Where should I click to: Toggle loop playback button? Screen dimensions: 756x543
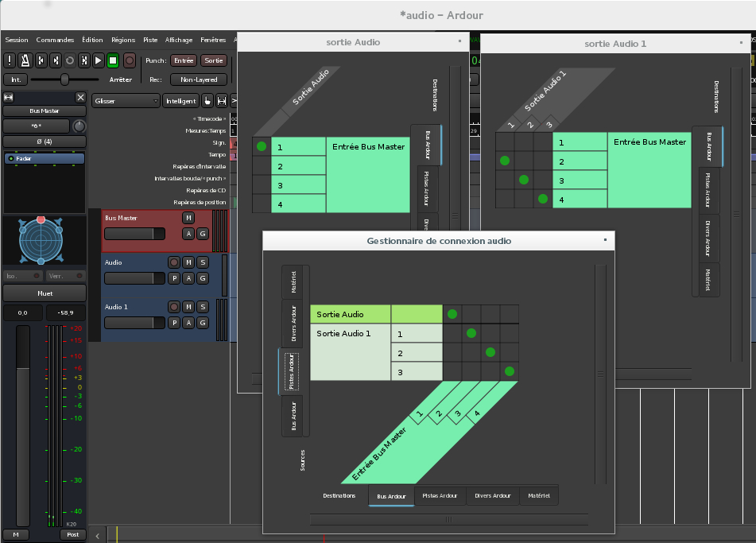coord(70,60)
